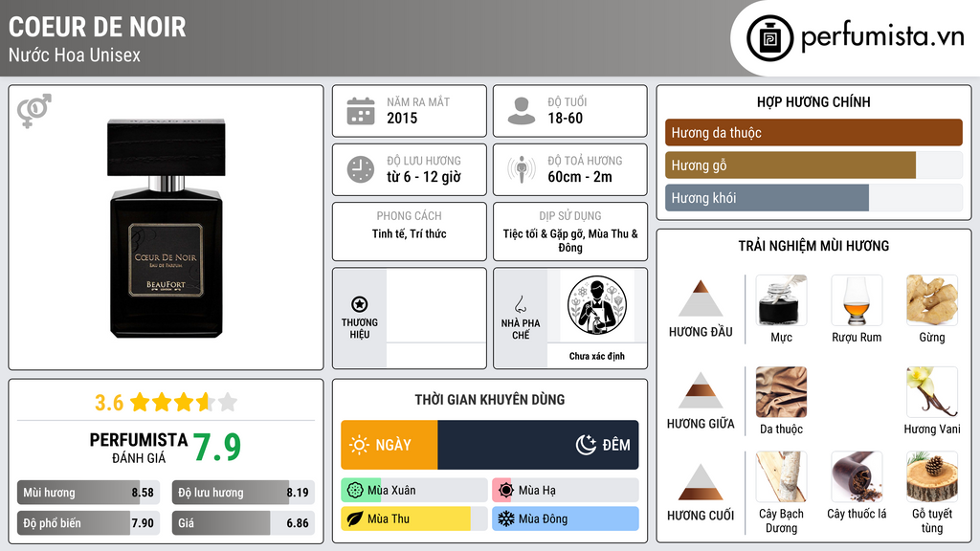Screen dimensions: 980x551
Task: Click the leaf icon for Mùa Thu
Action: pyautogui.click(x=355, y=518)
